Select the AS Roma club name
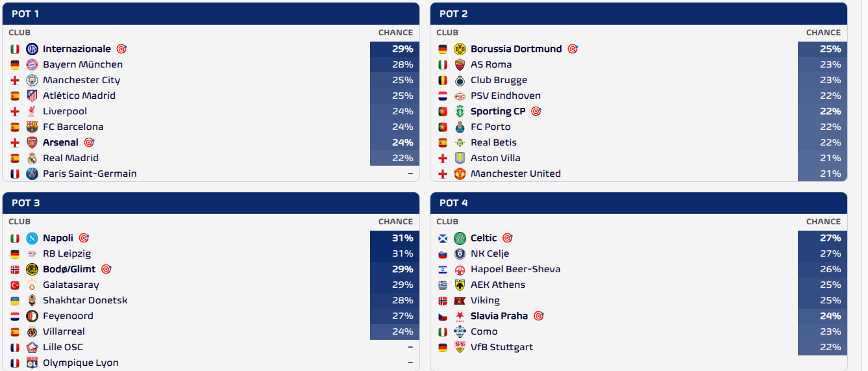 point(491,64)
